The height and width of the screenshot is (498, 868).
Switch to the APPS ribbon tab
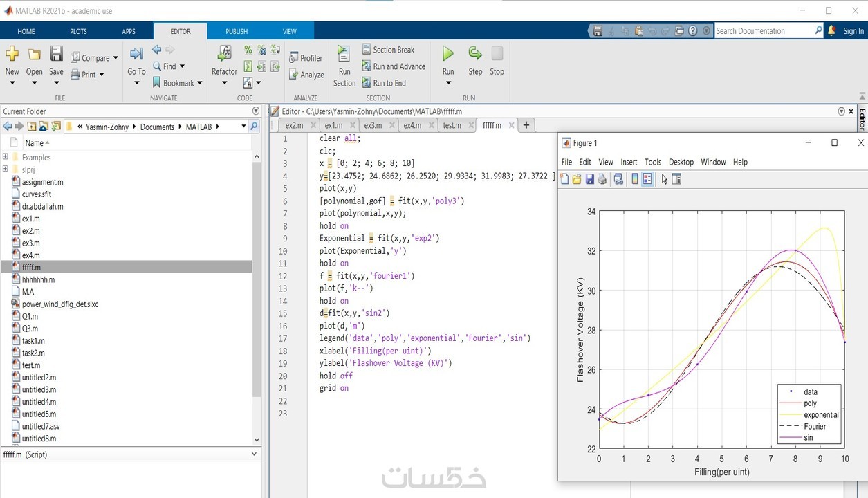[129, 31]
